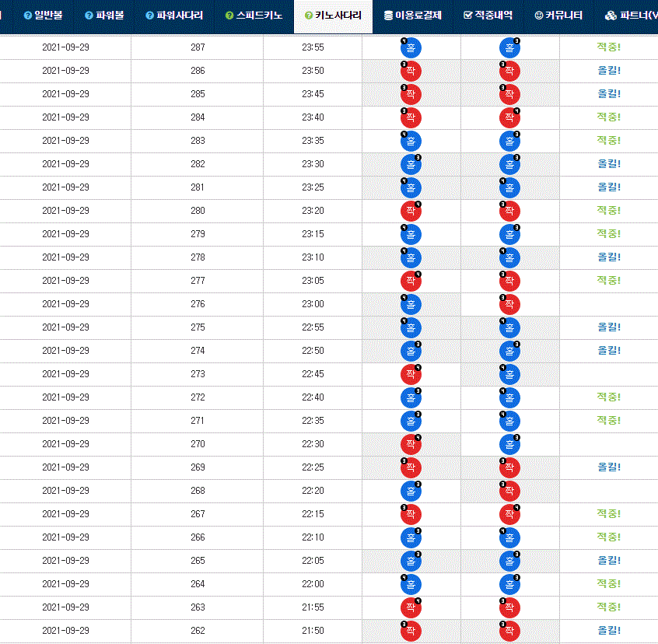Click first red 짝 ball in round 280
Image resolution: width=658 pixels, height=644 pixels.
click(x=411, y=211)
